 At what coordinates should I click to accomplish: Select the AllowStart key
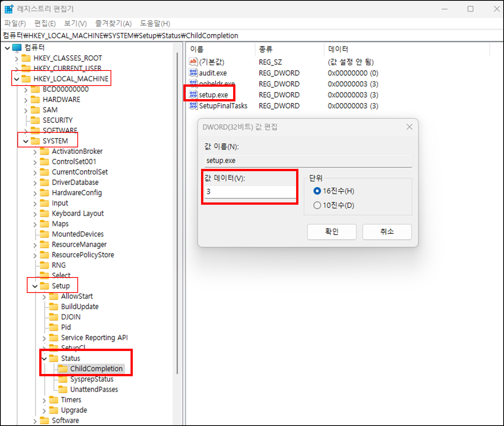77,296
